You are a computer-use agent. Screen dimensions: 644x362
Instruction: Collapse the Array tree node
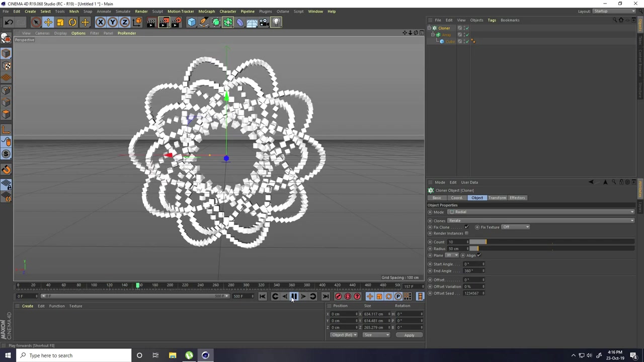433,35
